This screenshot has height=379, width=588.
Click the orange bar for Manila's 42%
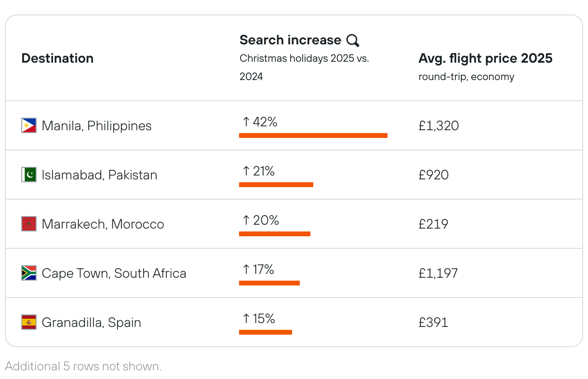point(313,135)
